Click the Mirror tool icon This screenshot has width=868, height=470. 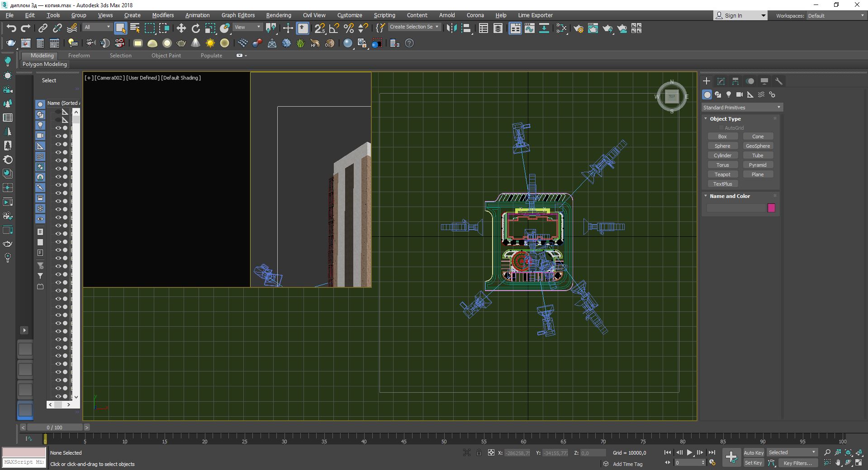(x=451, y=28)
